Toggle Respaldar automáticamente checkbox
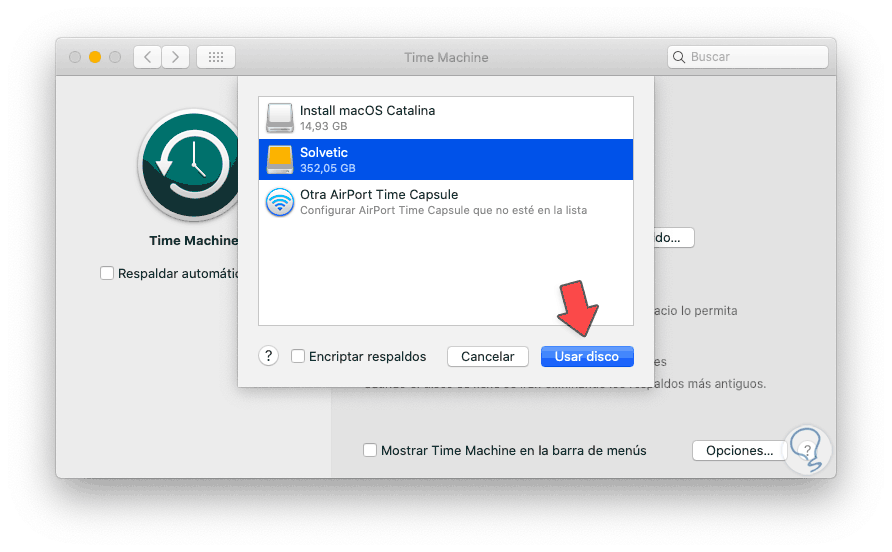Screen dimensions: 892x552 107,273
